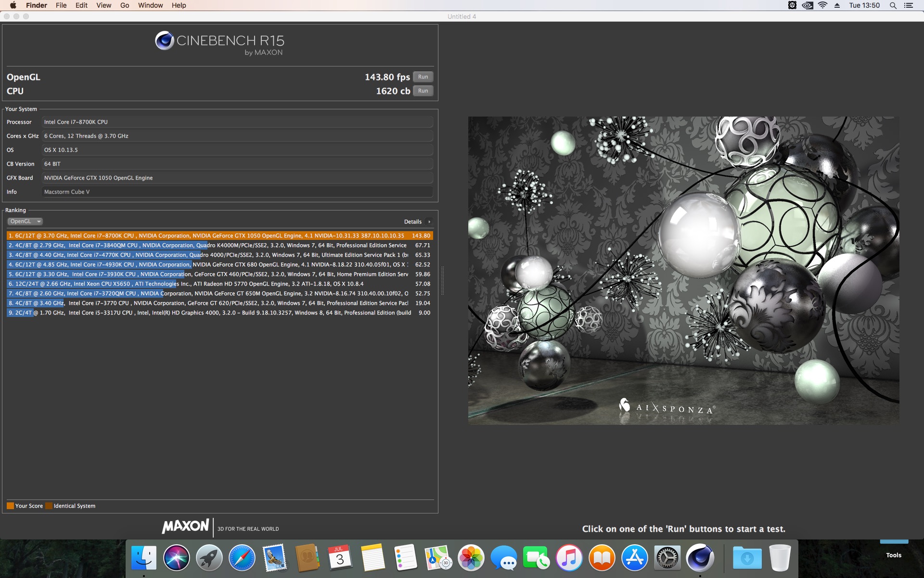Screen dimensions: 924x578
Task: Open System Preferences gear icon
Action: 667,558
